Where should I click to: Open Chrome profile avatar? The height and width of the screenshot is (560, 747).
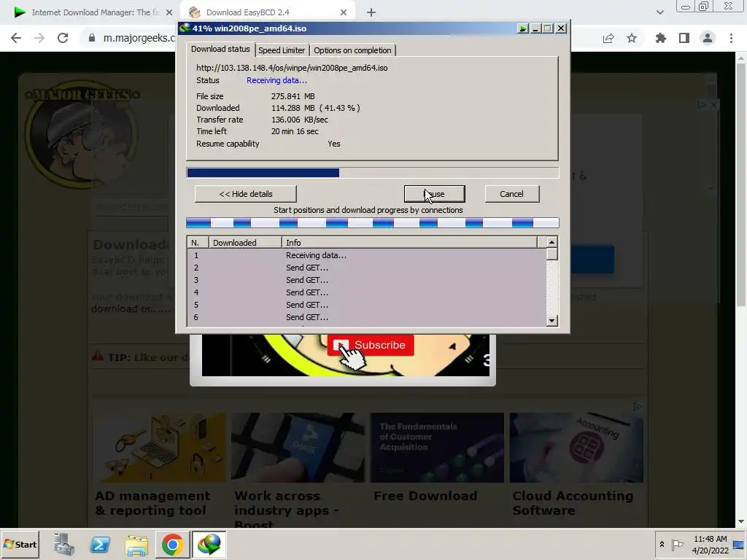[708, 38]
